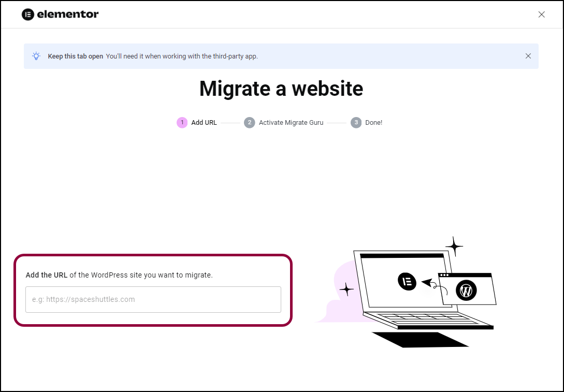The image size is (564, 392).
Task: Click the Add the URL instruction text
Action: point(119,275)
